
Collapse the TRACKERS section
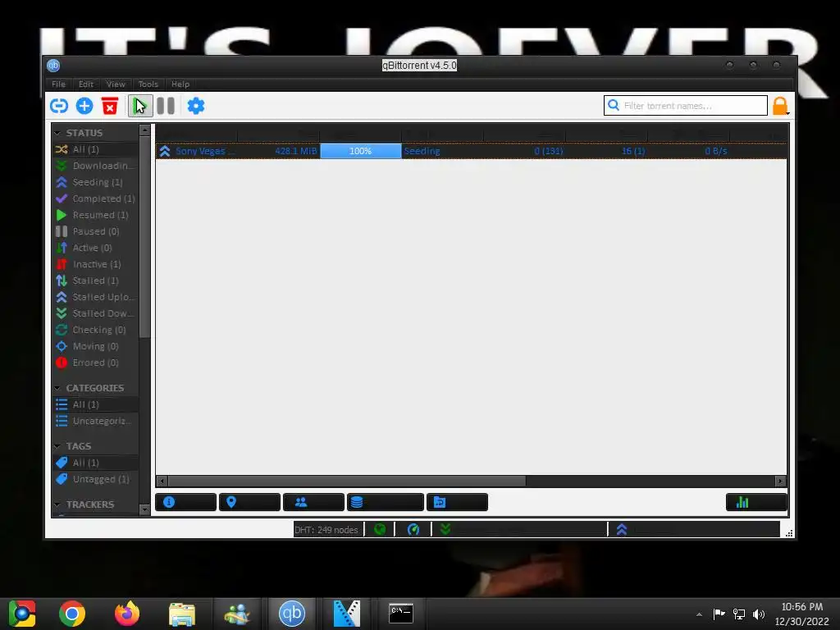coord(57,504)
